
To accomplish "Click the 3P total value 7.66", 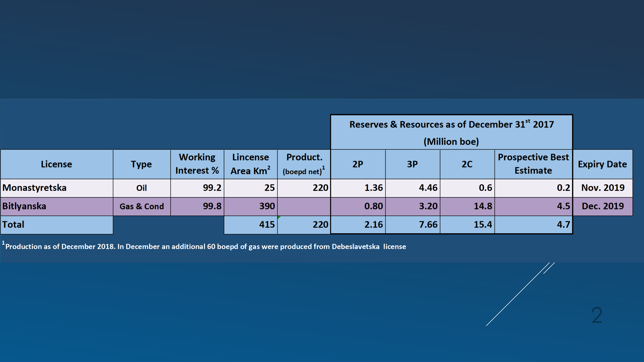I will (428, 224).
